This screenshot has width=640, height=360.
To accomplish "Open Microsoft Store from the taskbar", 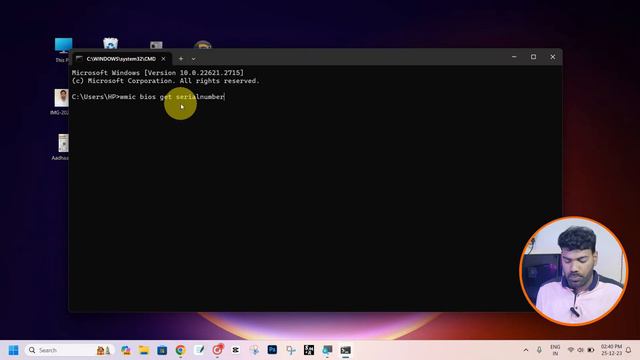I will pos(162,350).
